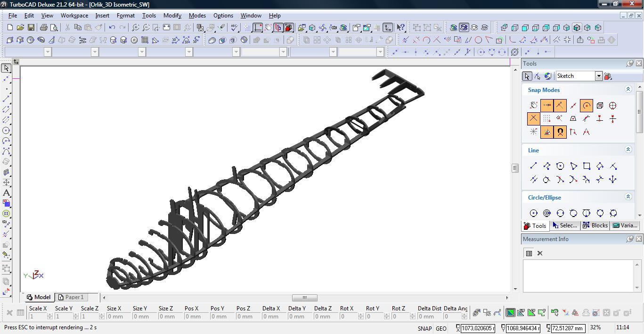644x334 pixels.
Task: Switch to the Blocks tab
Action: coord(595,225)
